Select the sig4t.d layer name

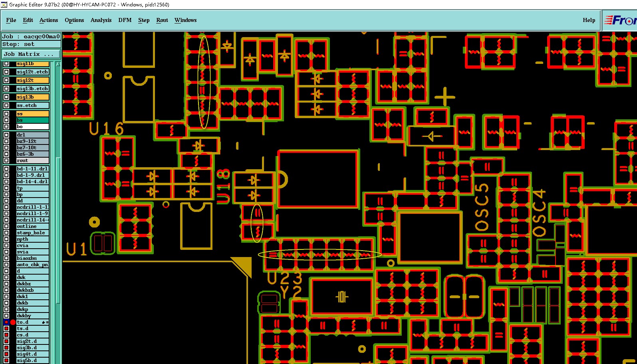coord(32,354)
